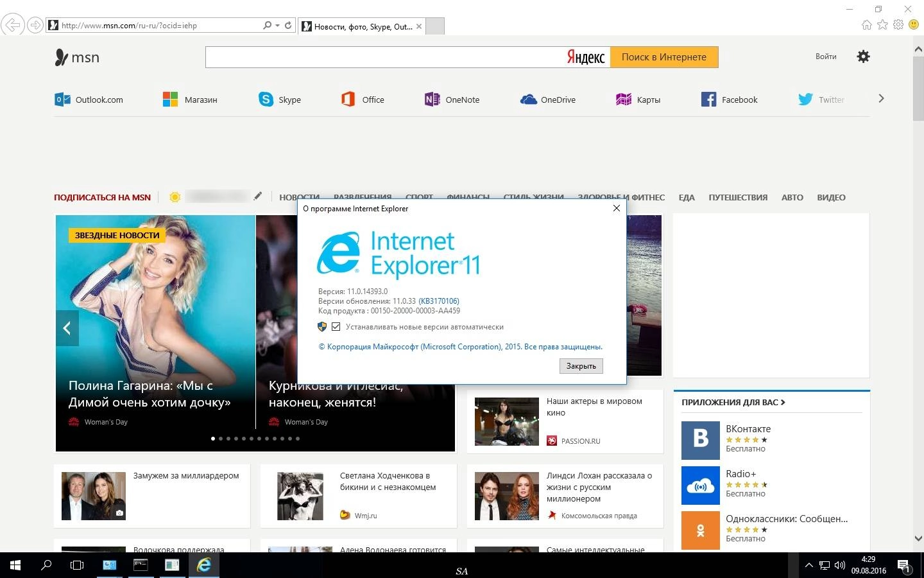Viewport: 924px width, 578px height.
Task: Open taskbar search magnifier
Action: [x=46, y=565]
